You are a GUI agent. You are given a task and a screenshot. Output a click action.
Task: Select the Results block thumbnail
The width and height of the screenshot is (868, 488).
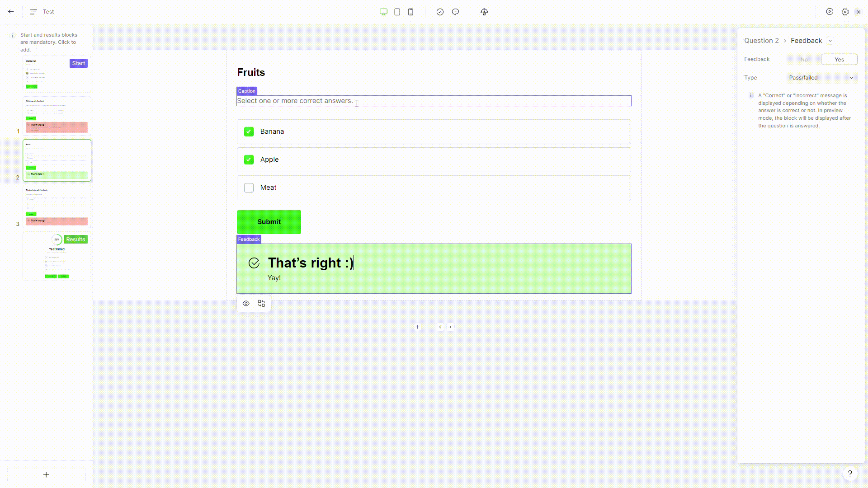pos(57,257)
